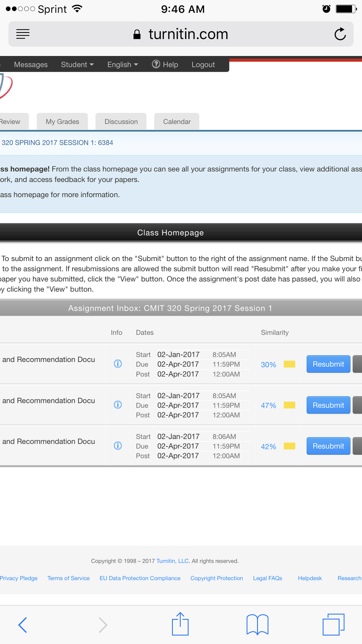Show Safari open tabs view
The width and height of the screenshot is (362, 644).
click(x=333, y=625)
